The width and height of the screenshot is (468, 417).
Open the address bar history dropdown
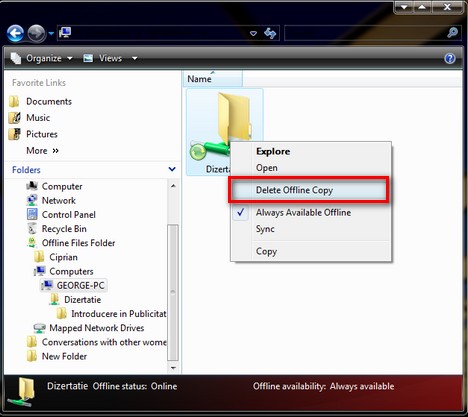click(x=253, y=33)
